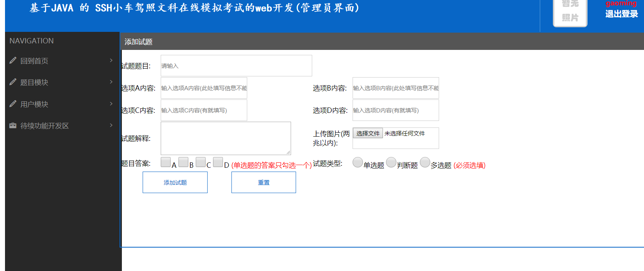644x271 pixels.
Task: Focus the 试题题目 input field
Action: coord(236,66)
